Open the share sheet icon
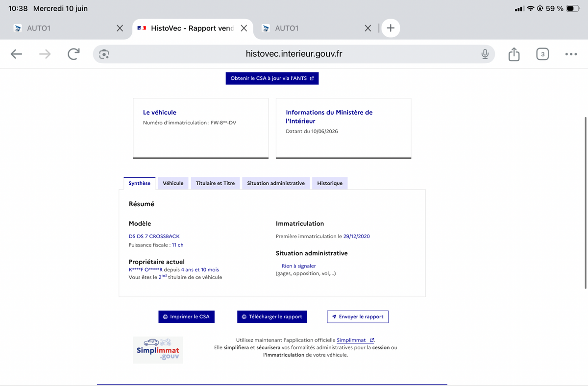 click(514, 54)
